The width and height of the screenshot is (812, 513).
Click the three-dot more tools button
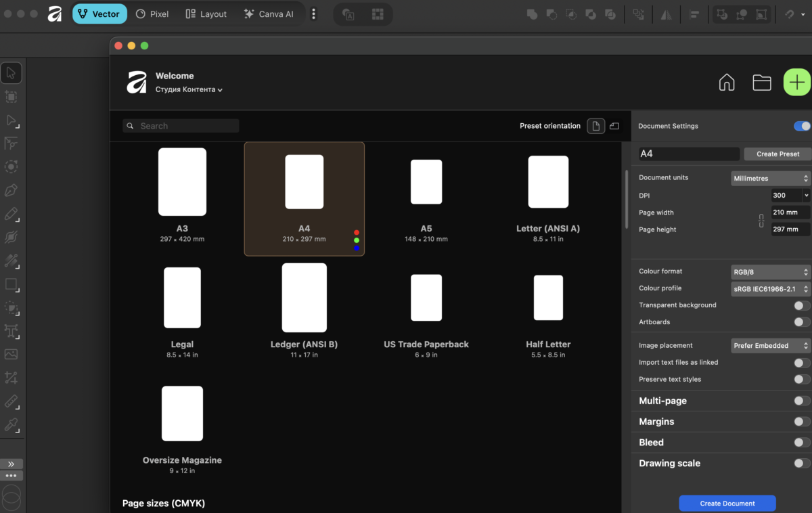12,476
